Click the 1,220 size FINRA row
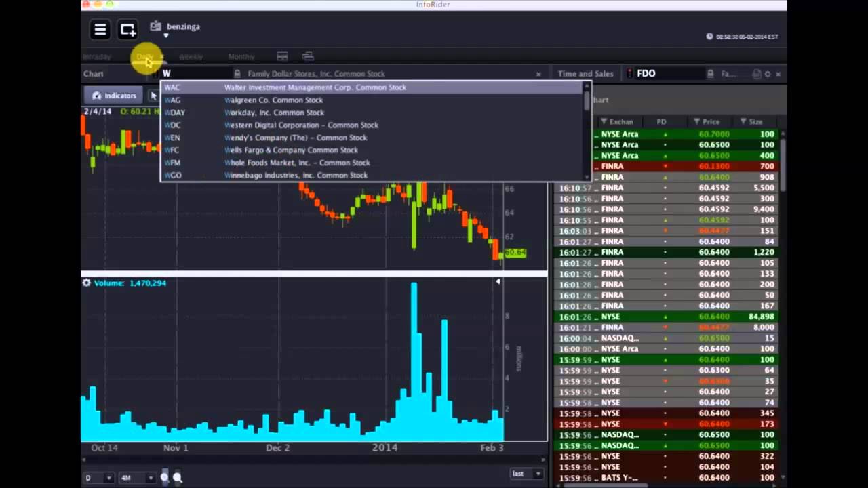Viewport: 868px width, 488px height. click(667, 252)
